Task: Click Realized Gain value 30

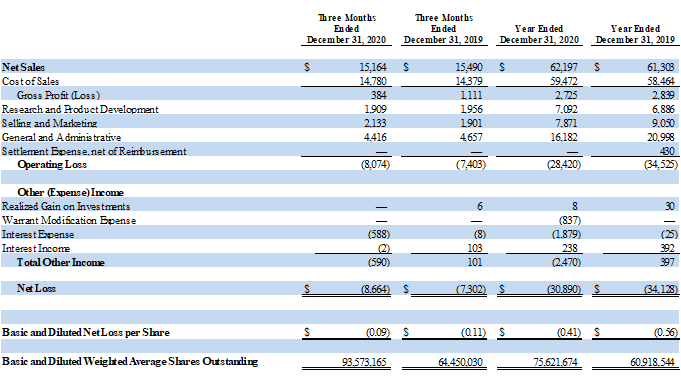Action: click(x=670, y=206)
